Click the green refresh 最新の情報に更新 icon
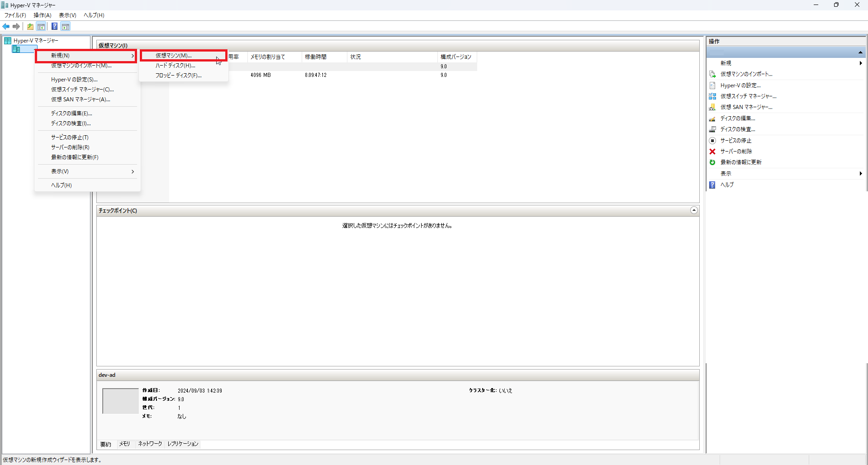Viewport: 868px width, 465px height. pos(712,162)
